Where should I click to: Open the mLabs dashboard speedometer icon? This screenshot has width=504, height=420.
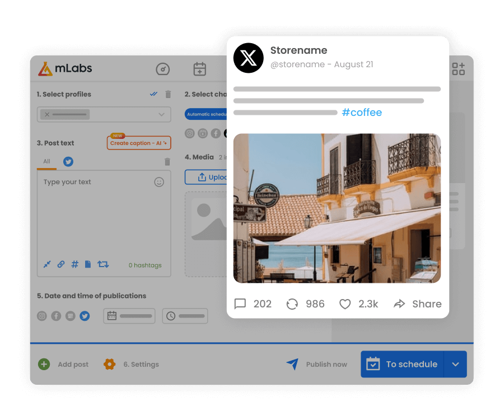[162, 69]
